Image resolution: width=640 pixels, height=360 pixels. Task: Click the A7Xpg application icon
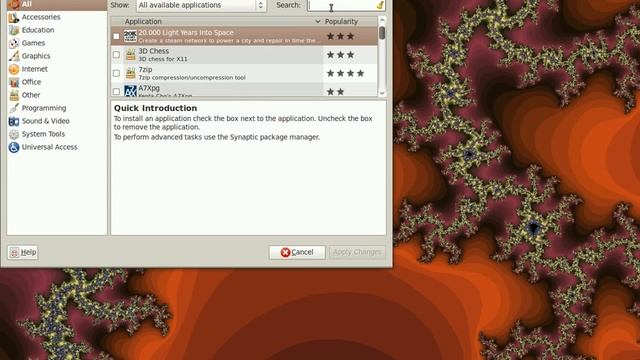[130, 91]
